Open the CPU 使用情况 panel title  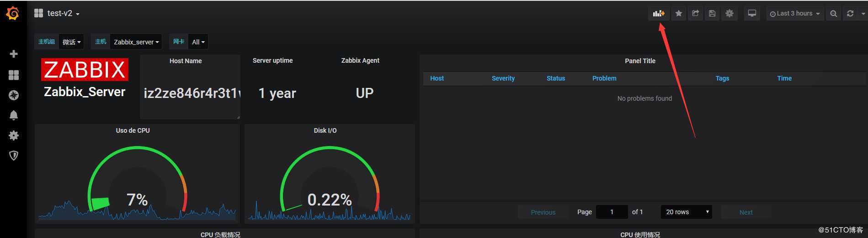(640, 234)
